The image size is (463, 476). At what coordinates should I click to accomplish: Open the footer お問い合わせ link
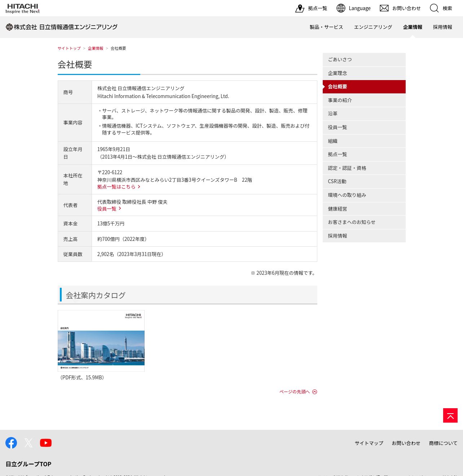pos(406,443)
